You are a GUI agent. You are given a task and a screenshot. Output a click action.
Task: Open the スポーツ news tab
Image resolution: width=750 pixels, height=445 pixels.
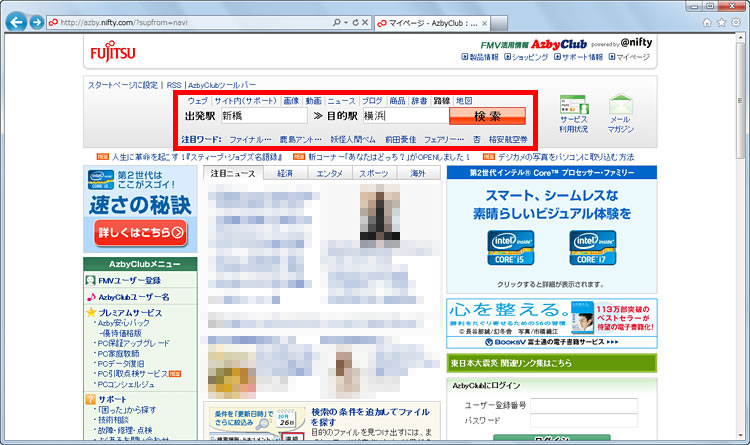click(x=374, y=173)
